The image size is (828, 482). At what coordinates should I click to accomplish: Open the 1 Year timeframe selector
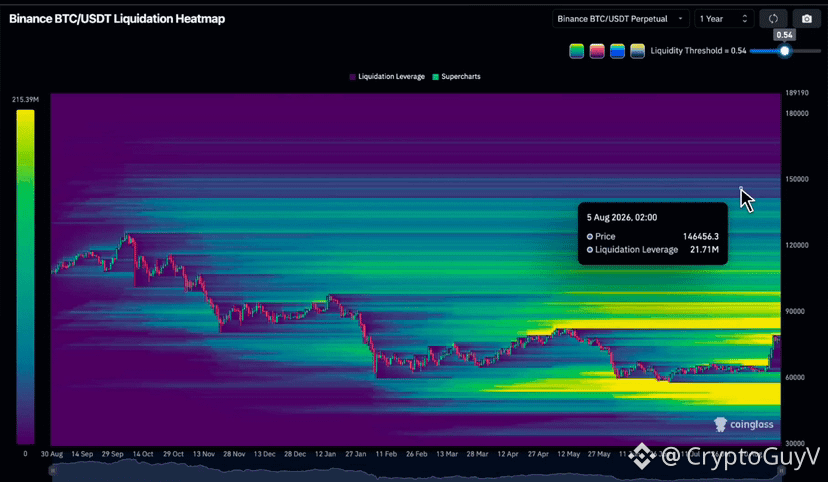[x=723, y=19]
